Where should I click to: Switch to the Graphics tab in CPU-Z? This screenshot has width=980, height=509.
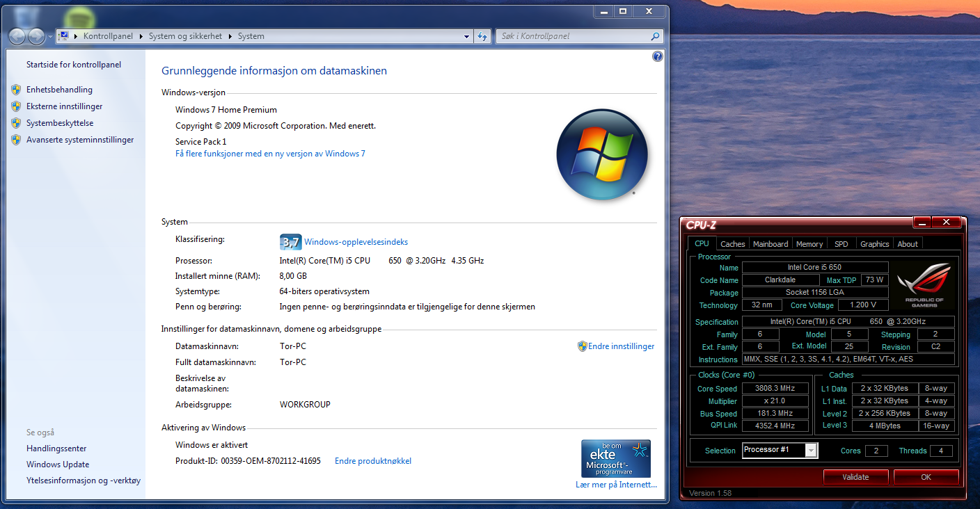(874, 244)
